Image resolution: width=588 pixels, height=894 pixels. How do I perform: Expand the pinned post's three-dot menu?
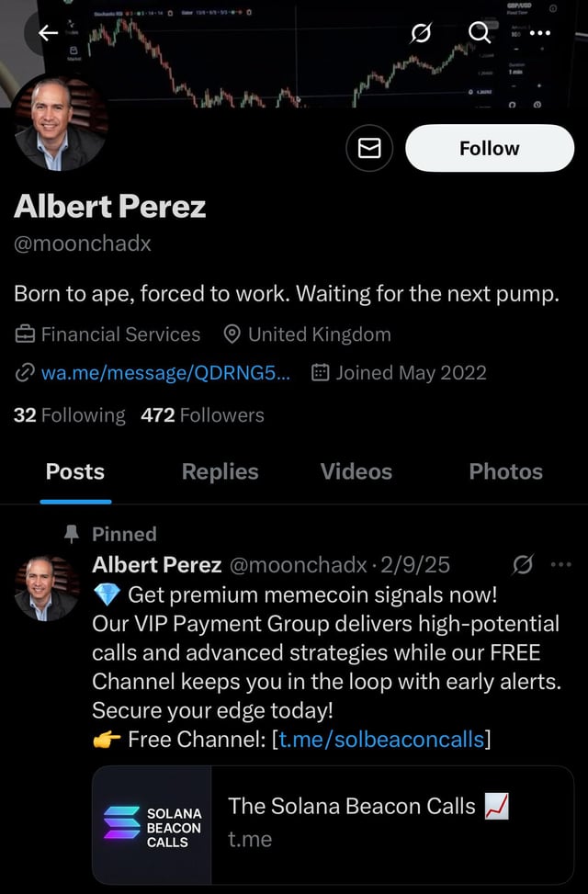560,564
